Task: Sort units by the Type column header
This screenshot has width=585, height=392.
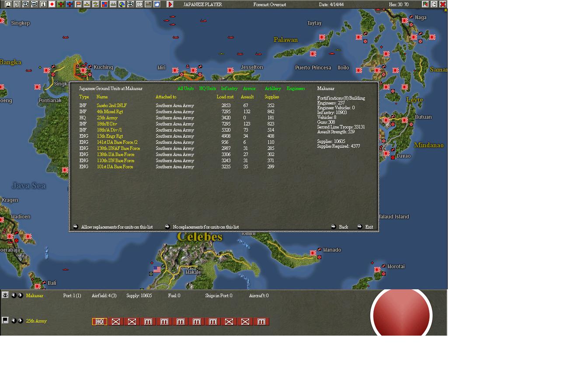Action: tap(84, 97)
